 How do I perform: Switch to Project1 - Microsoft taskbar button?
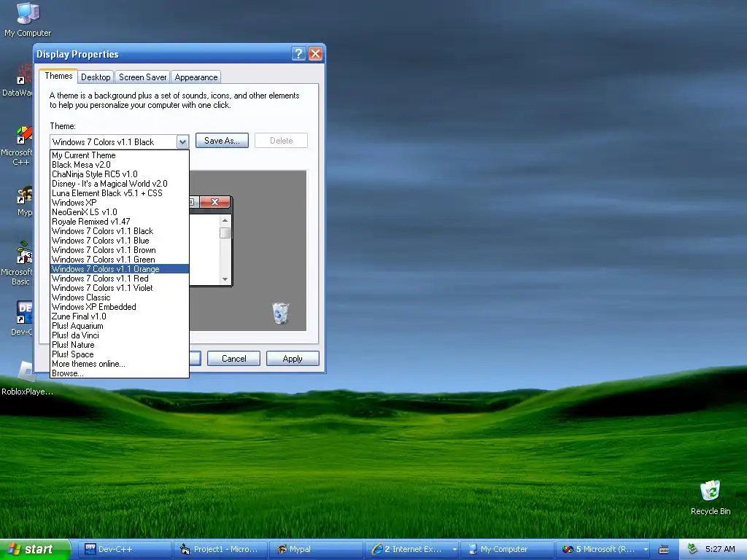221,549
